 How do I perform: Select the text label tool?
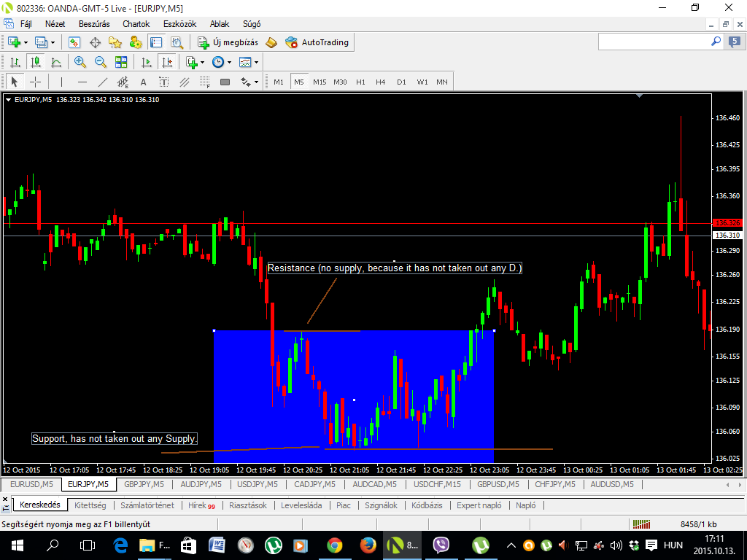164,82
